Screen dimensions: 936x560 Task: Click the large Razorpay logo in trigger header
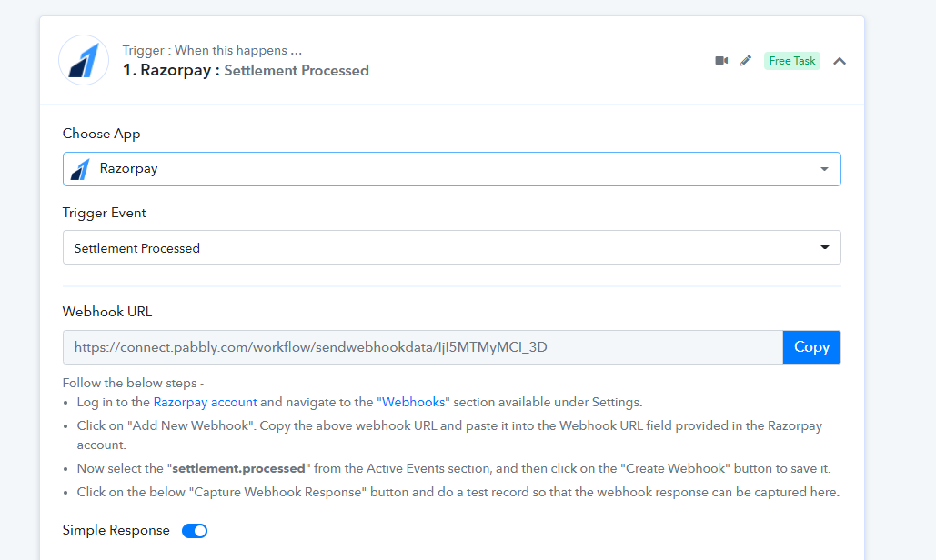[x=84, y=60]
